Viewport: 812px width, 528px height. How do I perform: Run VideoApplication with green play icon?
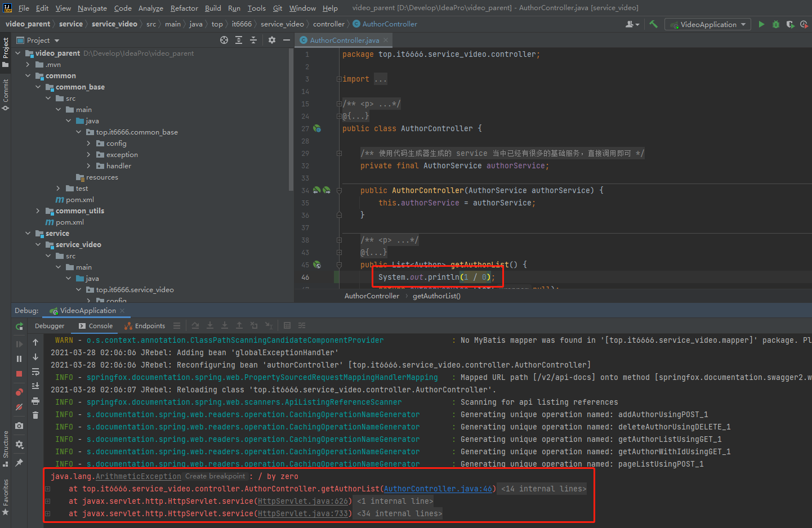click(x=761, y=24)
